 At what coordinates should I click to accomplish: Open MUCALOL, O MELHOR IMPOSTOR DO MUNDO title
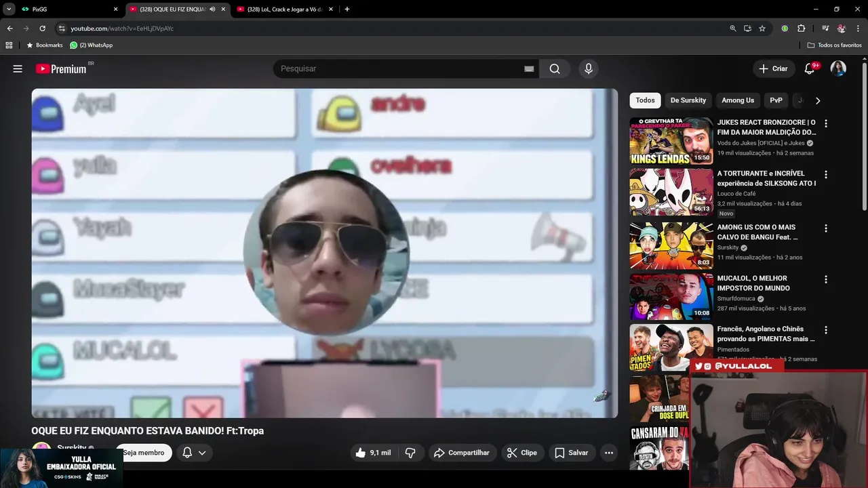pos(753,283)
